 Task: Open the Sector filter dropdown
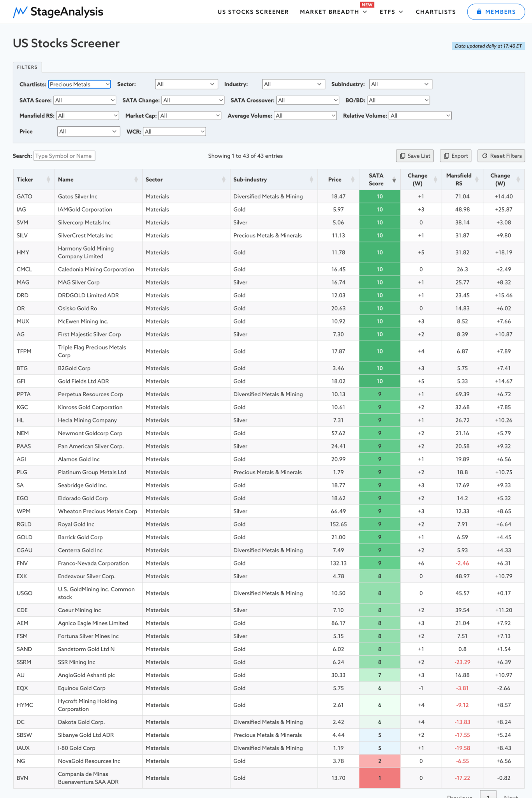coord(186,84)
